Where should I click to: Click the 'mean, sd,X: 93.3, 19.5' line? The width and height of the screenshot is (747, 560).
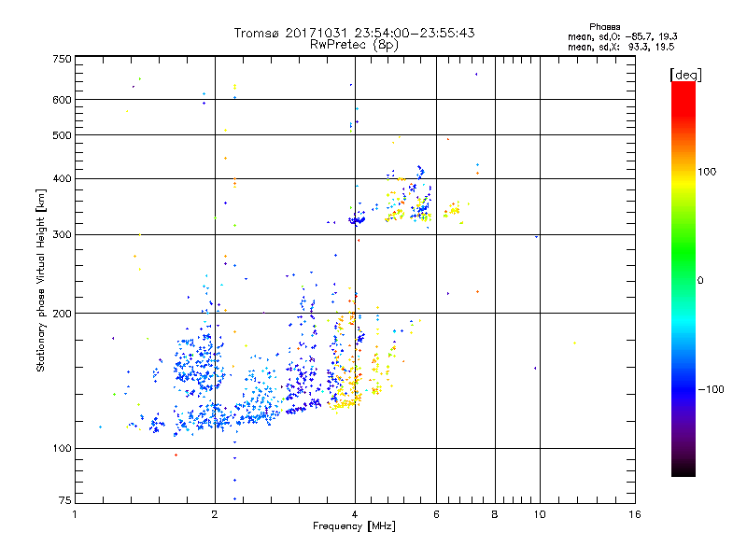tap(621, 47)
